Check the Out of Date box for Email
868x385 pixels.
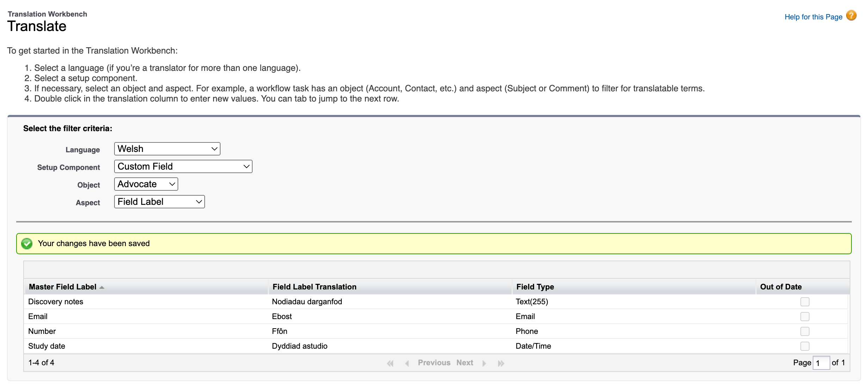(x=805, y=316)
